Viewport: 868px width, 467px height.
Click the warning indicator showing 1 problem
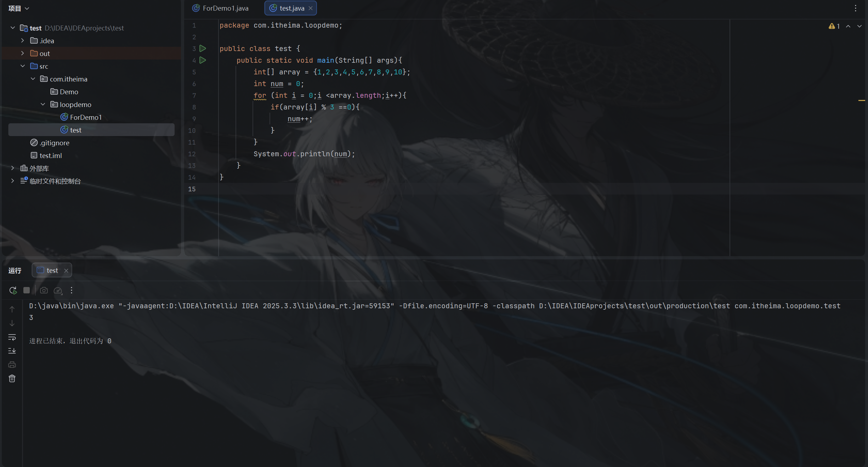pos(834,26)
